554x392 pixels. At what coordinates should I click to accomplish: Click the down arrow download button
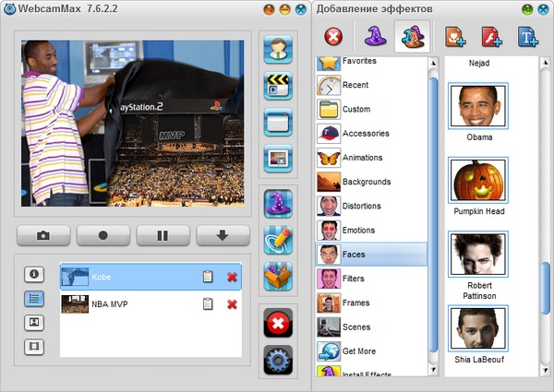[223, 235]
